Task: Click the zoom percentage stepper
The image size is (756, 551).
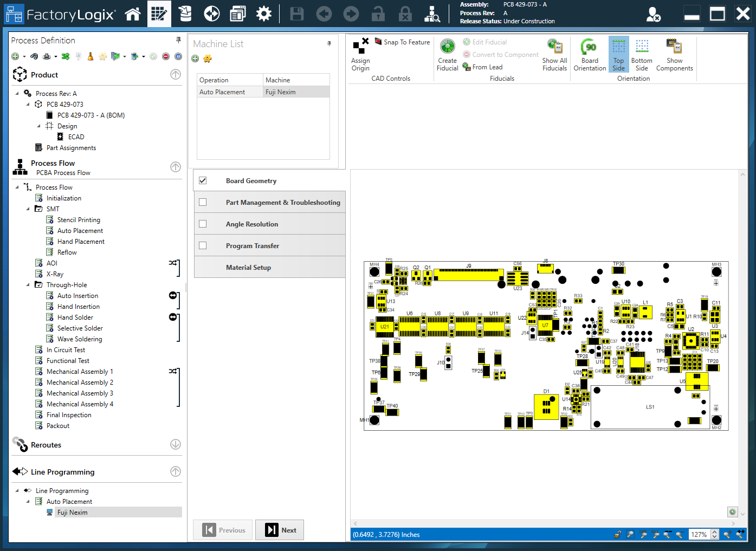Action: coord(714,534)
